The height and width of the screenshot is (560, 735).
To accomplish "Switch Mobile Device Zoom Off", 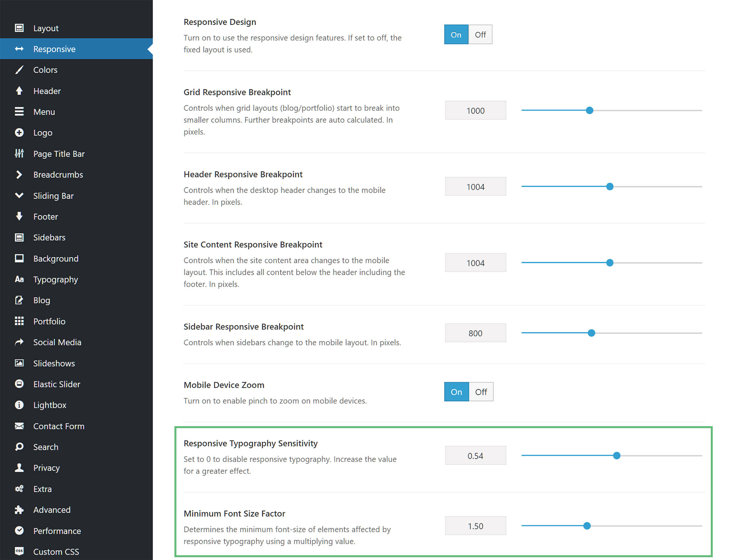I will (481, 392).
